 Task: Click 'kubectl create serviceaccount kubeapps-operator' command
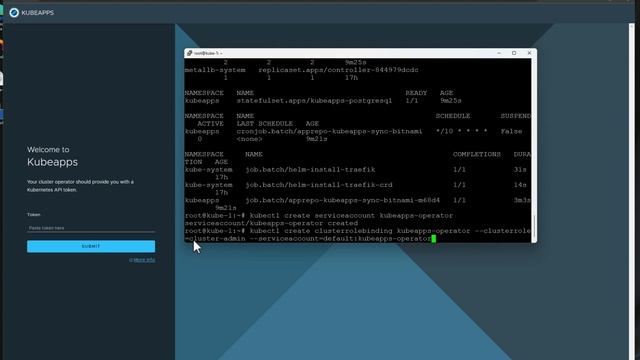351,216
